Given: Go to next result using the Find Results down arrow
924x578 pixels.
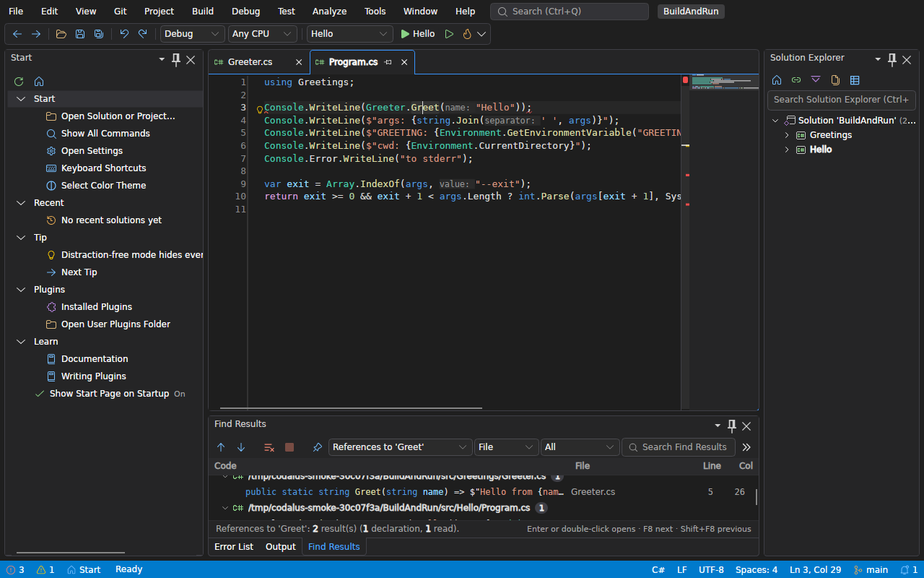Looking at the screenshot, I should coord(241,447).
